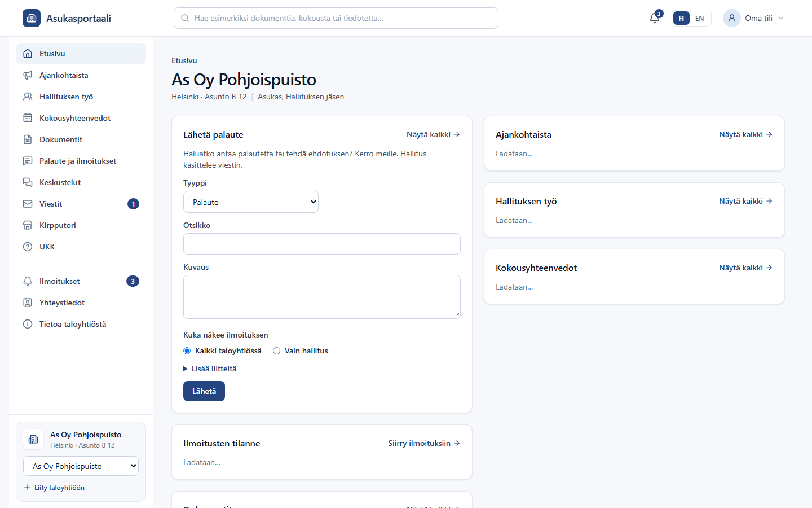Switch language to FI
The height and width of the screenshot is (508, 812).
[681, 18]
